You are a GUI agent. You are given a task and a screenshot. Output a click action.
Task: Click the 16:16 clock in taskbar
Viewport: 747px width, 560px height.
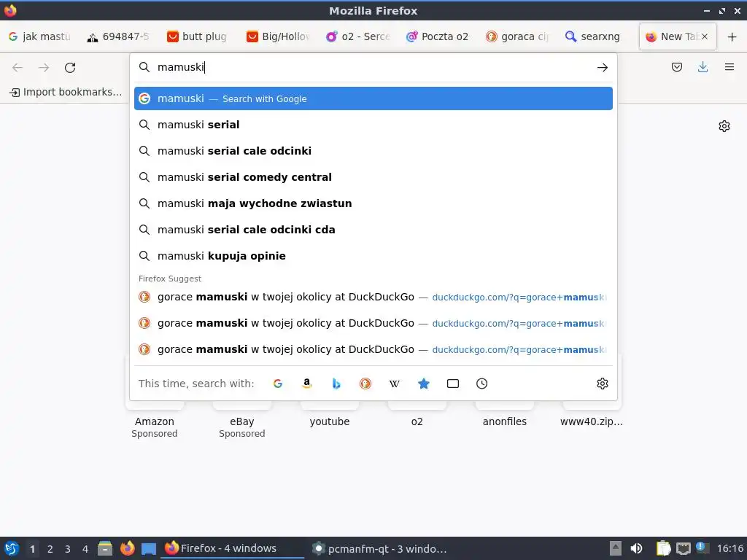(x=729, y=548)
